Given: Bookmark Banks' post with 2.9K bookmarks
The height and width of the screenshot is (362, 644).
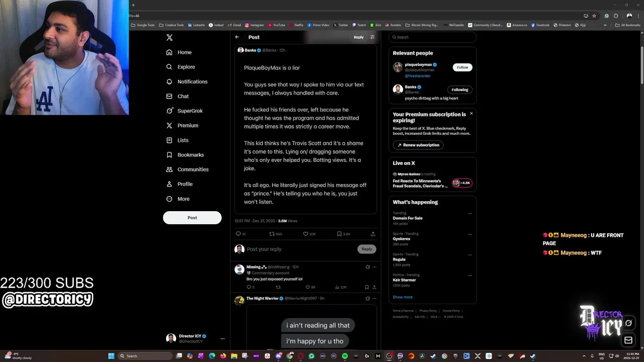Looking at the screenshot, I should 344,234.
